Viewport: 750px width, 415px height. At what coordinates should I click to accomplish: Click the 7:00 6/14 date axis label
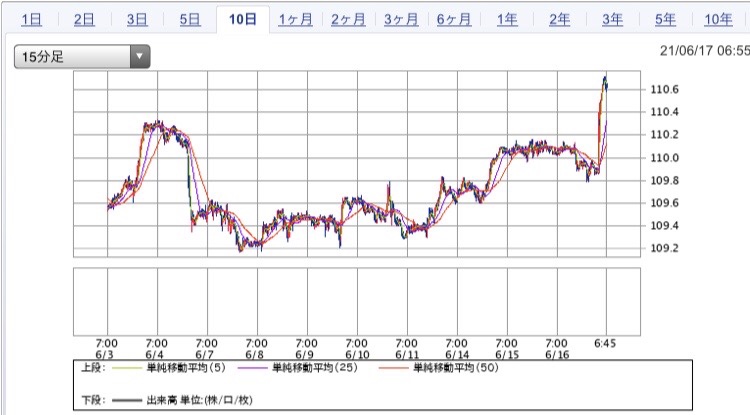[x=457, y=349]
